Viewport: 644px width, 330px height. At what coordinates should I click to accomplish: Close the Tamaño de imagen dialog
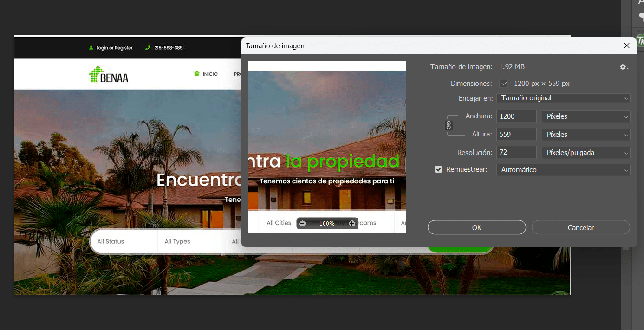click(627, 45)
